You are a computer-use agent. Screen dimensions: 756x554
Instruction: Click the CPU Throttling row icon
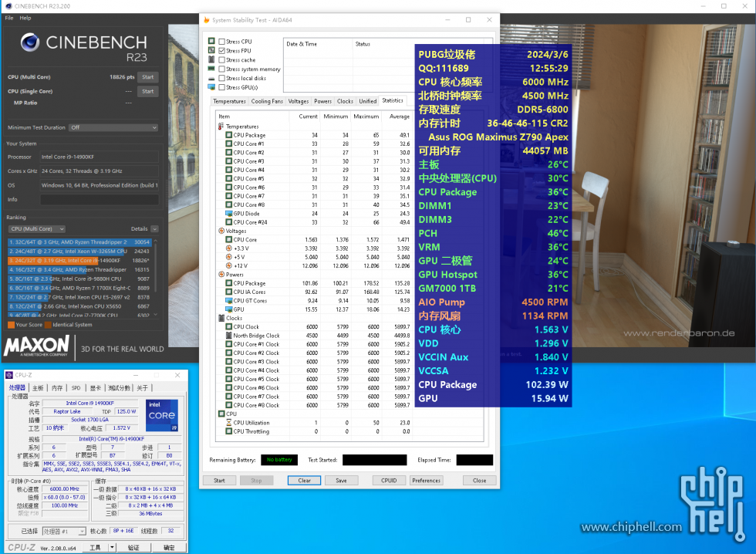229,431
